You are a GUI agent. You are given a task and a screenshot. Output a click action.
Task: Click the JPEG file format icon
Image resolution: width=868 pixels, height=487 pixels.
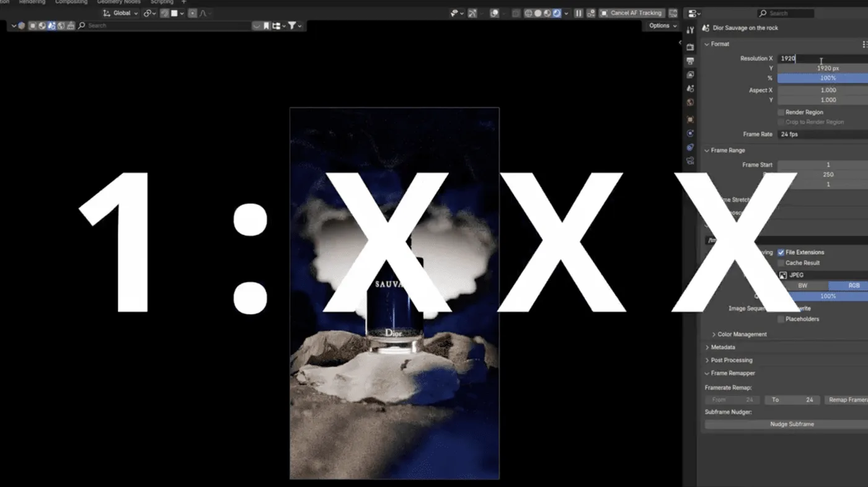tap(783, 275)
